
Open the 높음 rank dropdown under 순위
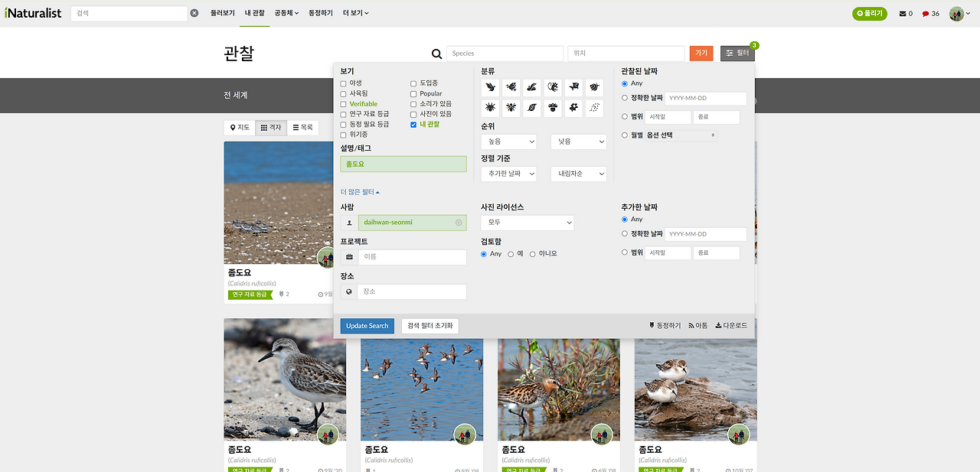tap(508, 142)
